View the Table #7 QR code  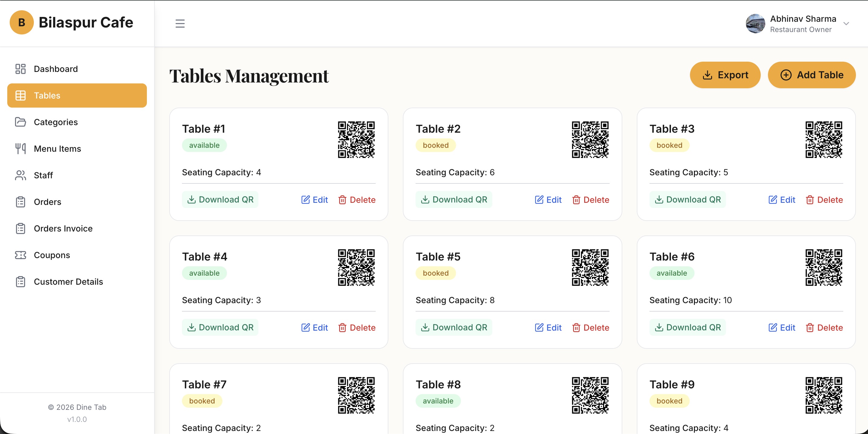tap(356, 395)
